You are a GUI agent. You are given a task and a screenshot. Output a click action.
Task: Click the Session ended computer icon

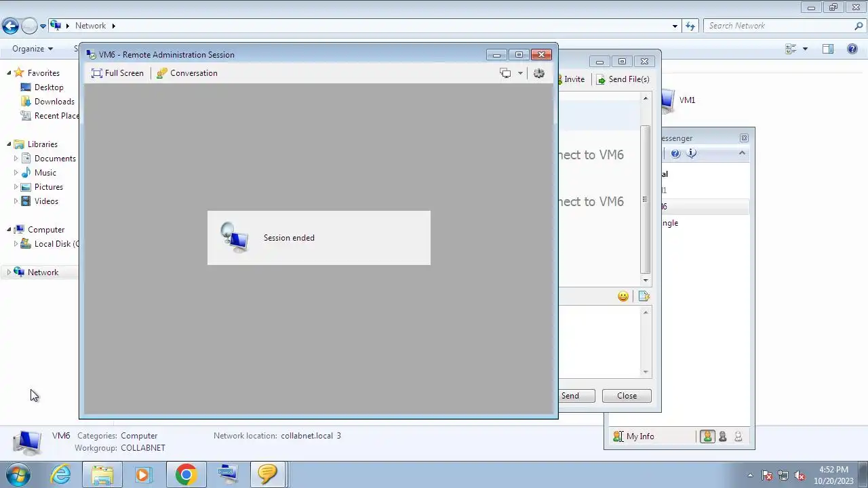(235, 237)
